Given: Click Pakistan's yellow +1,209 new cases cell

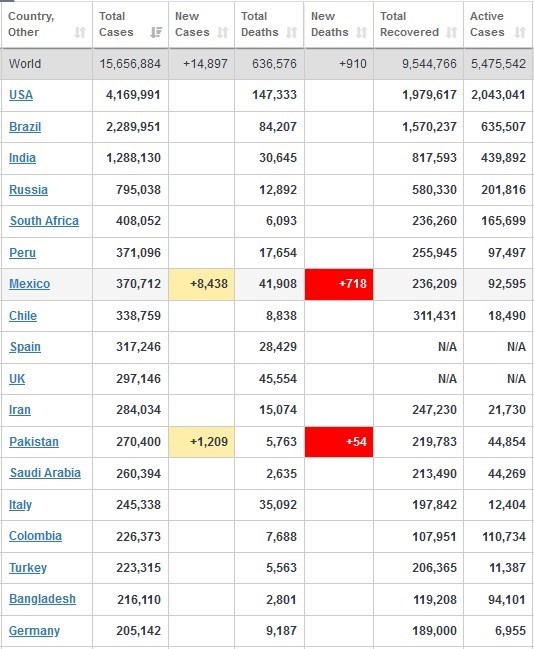Looking at the screenshot, I should coord(202,442).
